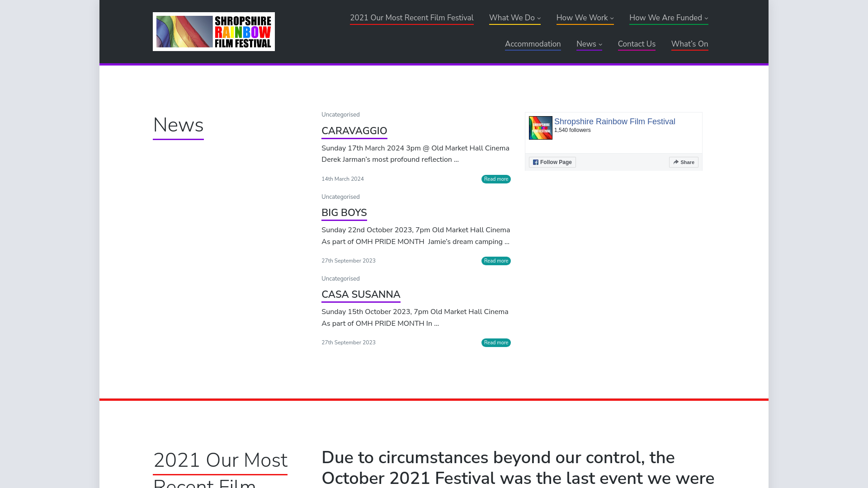Read more about CARAVAGGIO
Screen dimensions: 868x488
coord(496,179)
